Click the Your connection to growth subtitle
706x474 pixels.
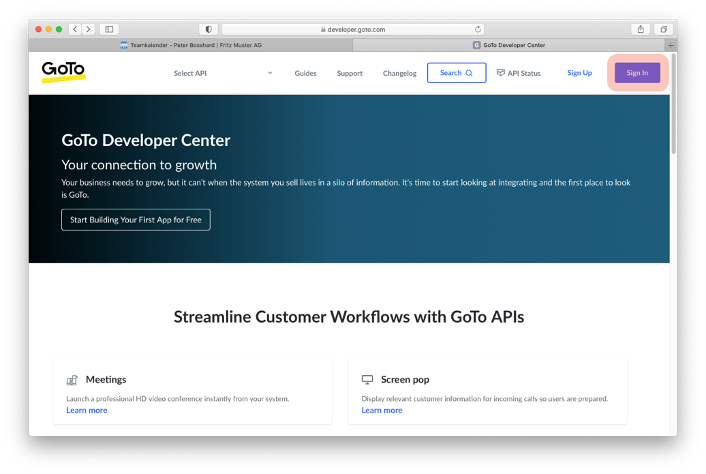139,165
